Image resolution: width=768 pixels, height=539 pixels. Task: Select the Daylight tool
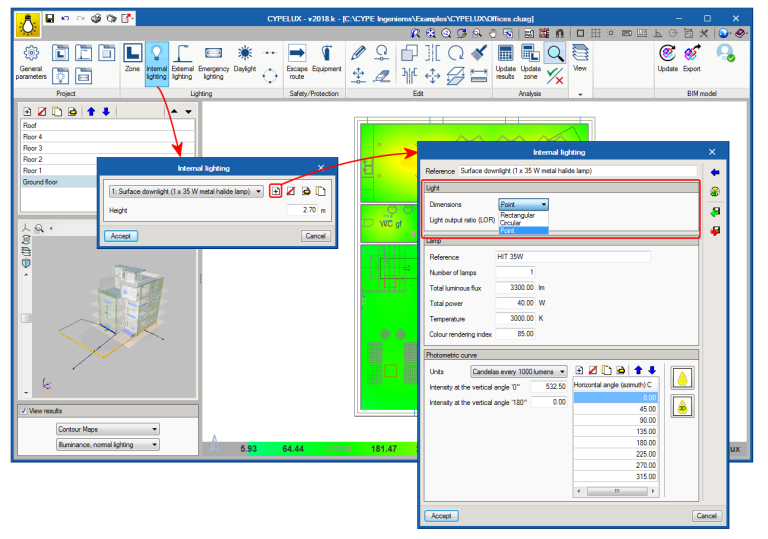(245, 60)
